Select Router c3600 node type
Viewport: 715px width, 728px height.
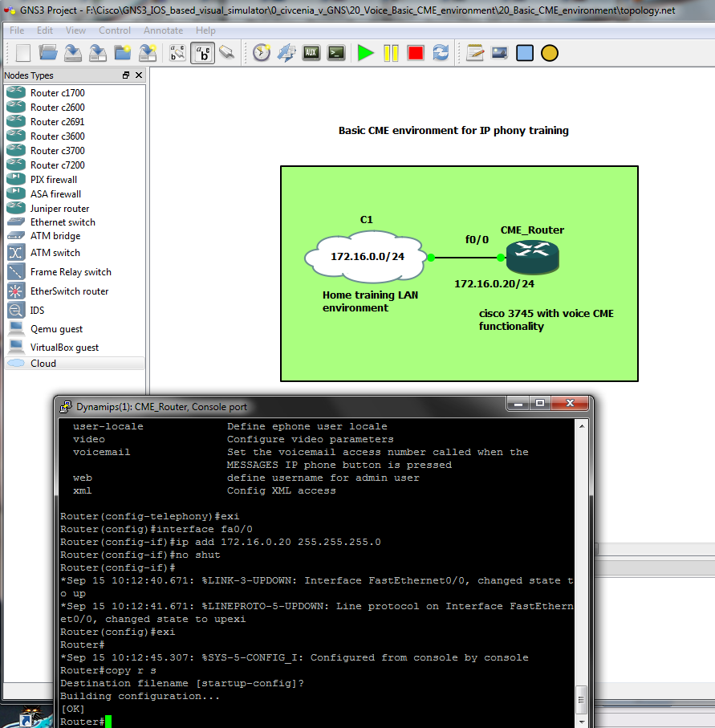[x=75, y=136]
